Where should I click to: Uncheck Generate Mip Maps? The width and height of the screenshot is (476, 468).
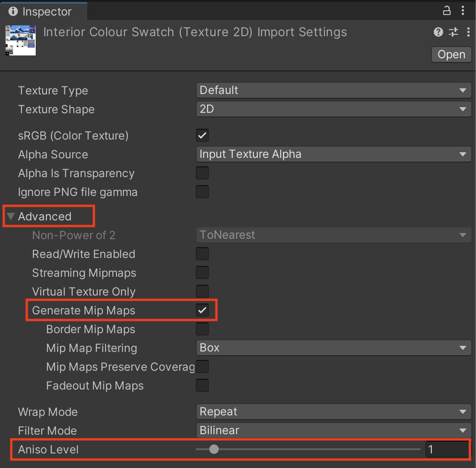[x=202, y=311]
